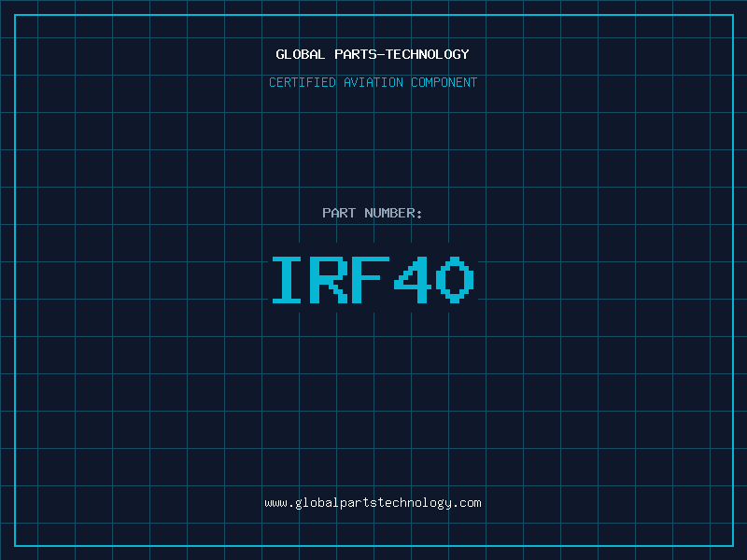This screenshot has height=560, width=747.
Task: Click the word NUMBER: in the label
Action: (394, 213)
